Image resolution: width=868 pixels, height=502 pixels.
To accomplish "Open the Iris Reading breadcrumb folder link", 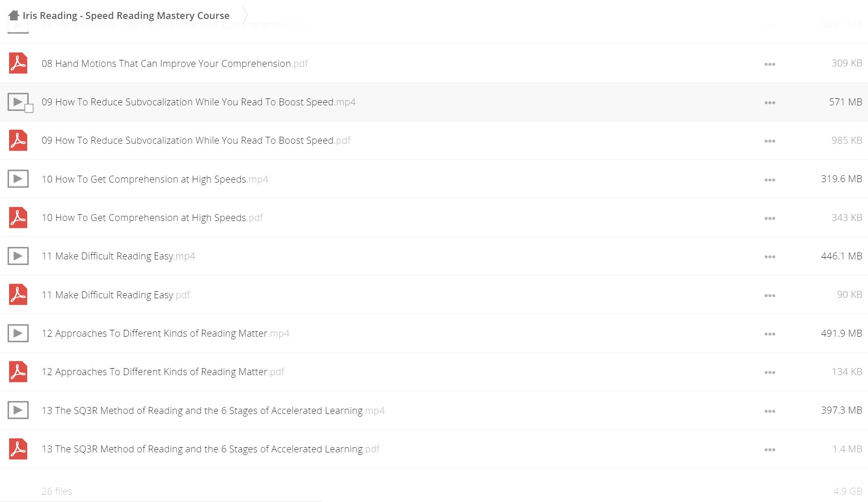I will pos(126,16).
